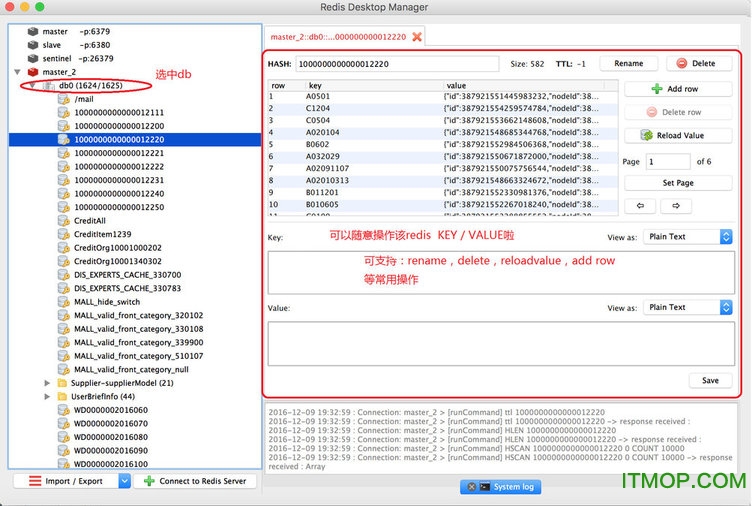This screenshot has height=506, width=752.
Task: Select the table row with key A02091107
Action: click(x=443, y=168)
